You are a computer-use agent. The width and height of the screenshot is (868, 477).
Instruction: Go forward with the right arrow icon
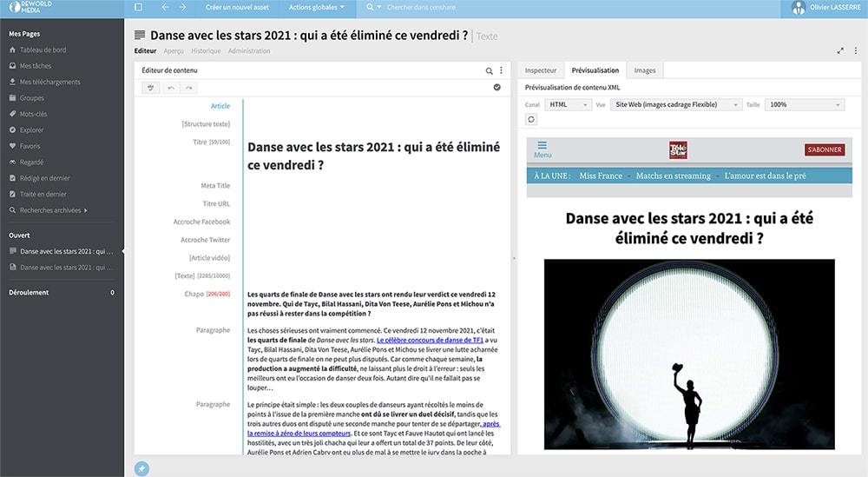point(182,7)
